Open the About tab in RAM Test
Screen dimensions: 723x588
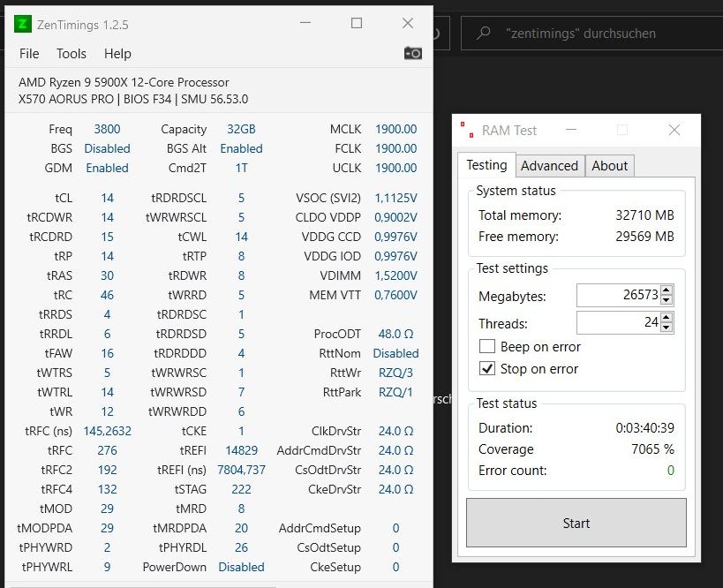pyautogui.click(x=610, y=166)
